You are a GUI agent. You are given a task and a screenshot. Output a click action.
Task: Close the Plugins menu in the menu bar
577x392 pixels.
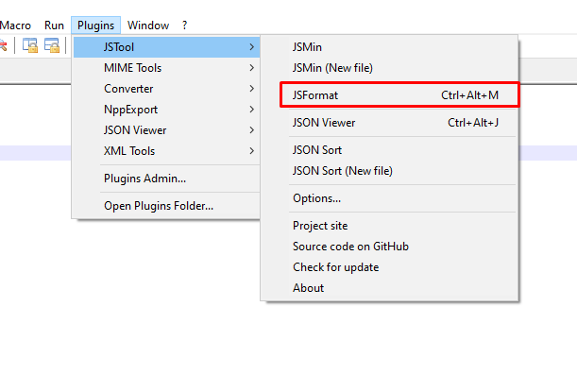(x=95, y=26)
